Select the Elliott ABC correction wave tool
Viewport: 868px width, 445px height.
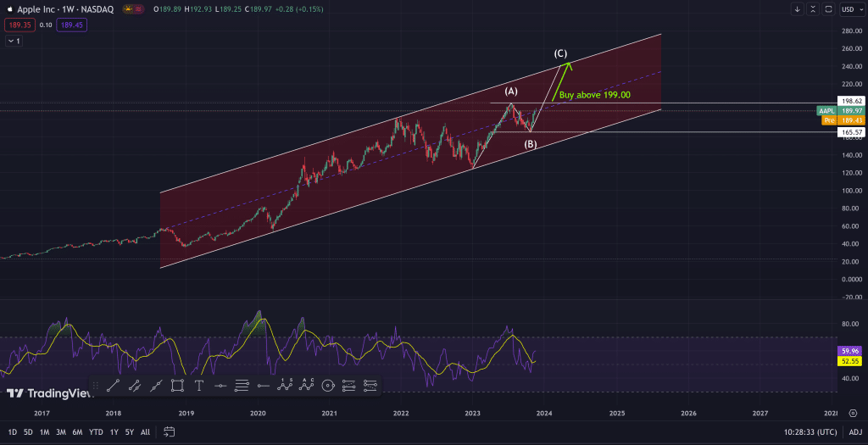tap(306, 386)
